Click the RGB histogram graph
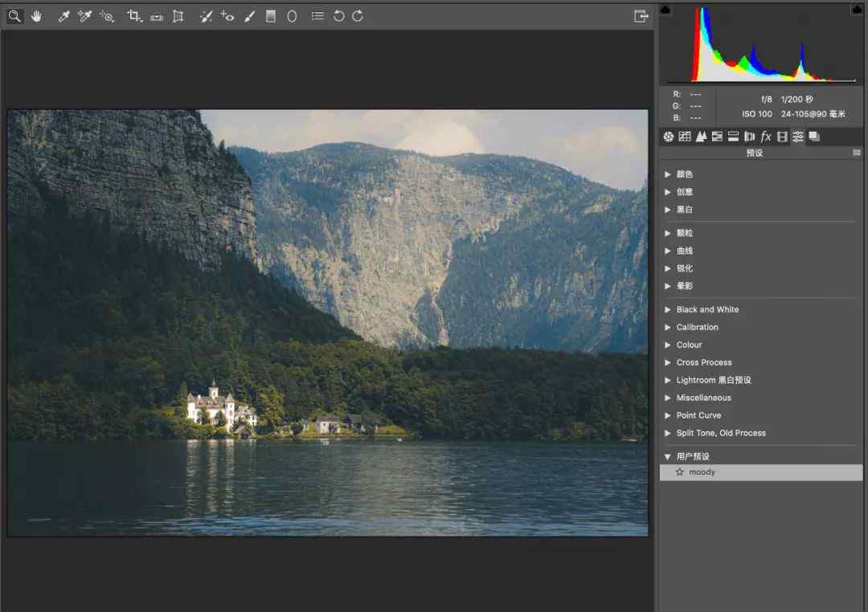 [761, 44]
